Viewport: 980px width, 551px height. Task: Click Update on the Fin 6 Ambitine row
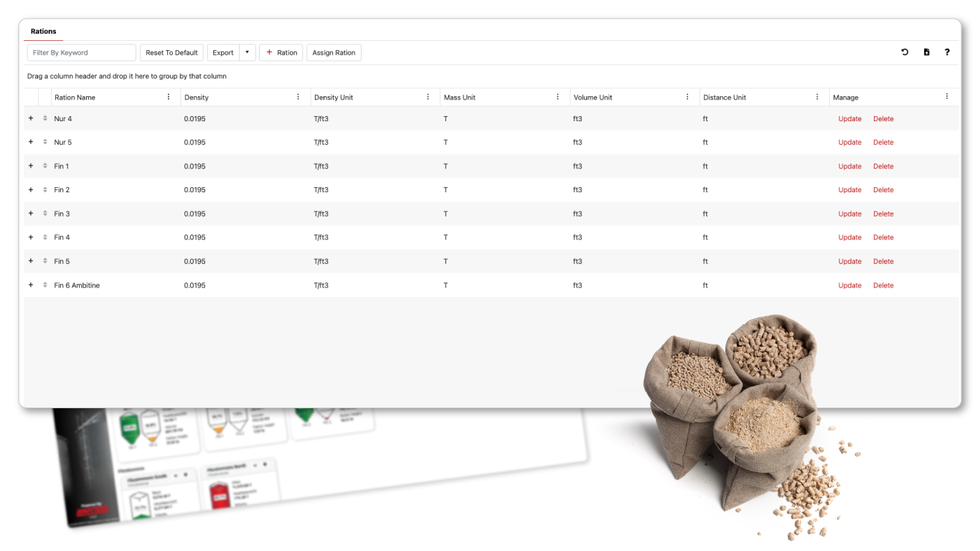[x=849, y=285]
